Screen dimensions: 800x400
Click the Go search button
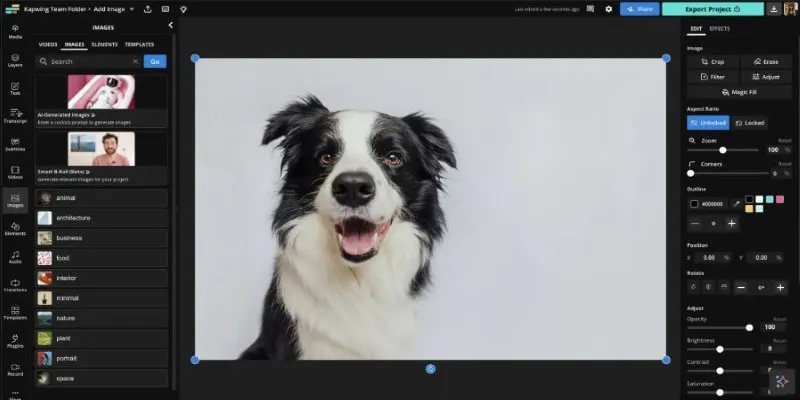pos(155,61)
